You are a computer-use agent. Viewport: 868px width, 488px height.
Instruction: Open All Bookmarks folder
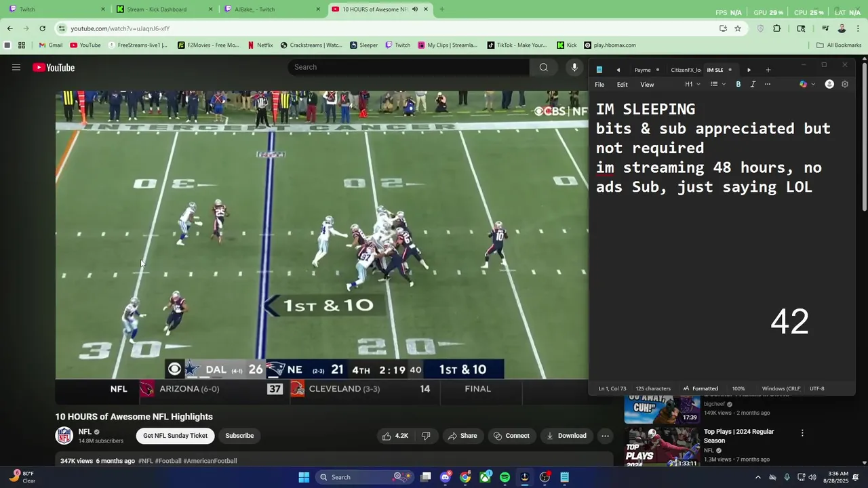click(839, 45)
